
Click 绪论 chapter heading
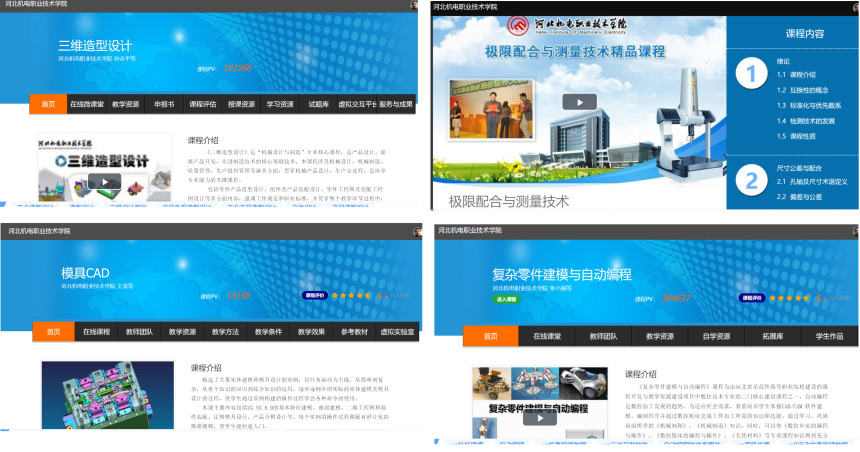pos(783,61)
